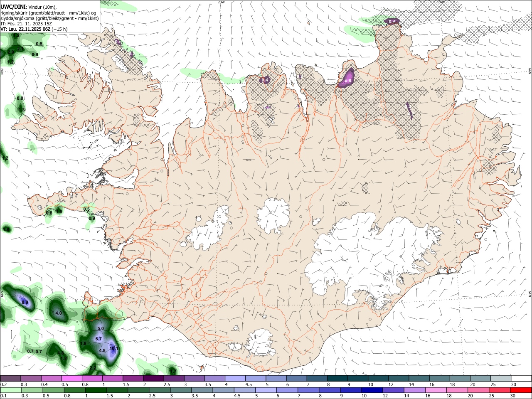
Task: Click the magenta 1.5 snow legend swatch
Action: (x=133, y=379)
